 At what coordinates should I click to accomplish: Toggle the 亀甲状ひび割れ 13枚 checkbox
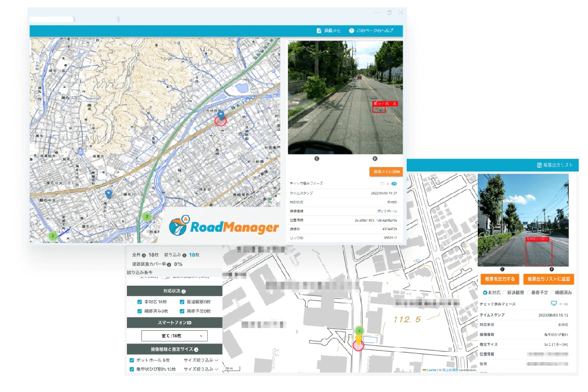[132, 369]
